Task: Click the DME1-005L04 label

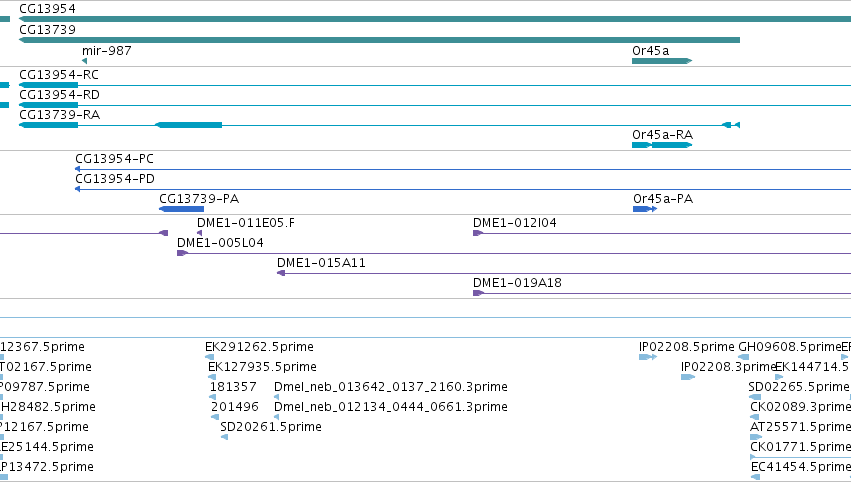Action: point(220,243)
